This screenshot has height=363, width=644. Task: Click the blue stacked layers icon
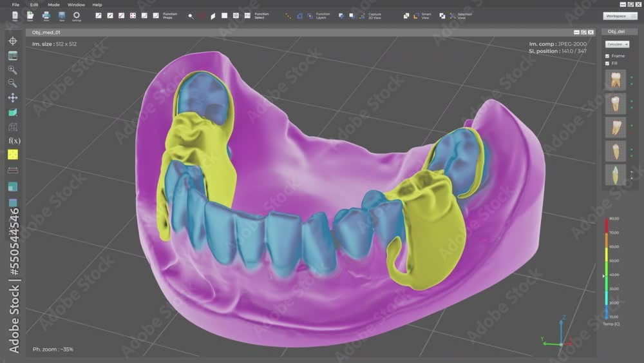(299, 16)
